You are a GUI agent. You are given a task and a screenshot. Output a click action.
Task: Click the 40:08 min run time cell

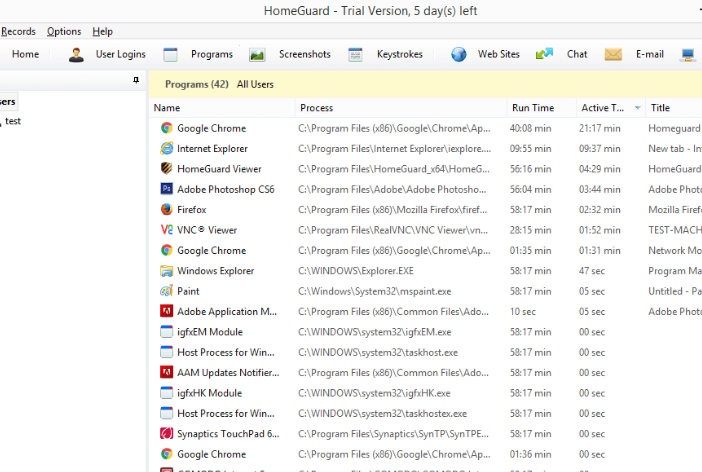(x=530, y=129)
